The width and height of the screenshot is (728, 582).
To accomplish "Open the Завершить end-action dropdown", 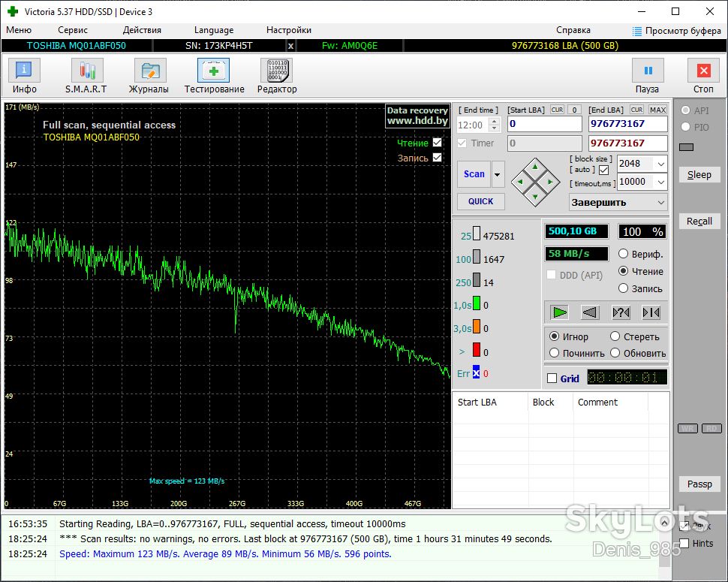I will coord(618,203).
